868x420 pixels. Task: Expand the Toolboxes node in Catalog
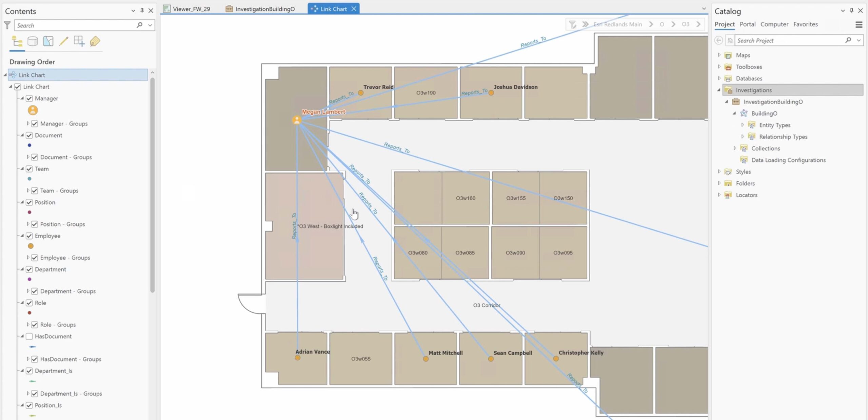coord(719,67)
